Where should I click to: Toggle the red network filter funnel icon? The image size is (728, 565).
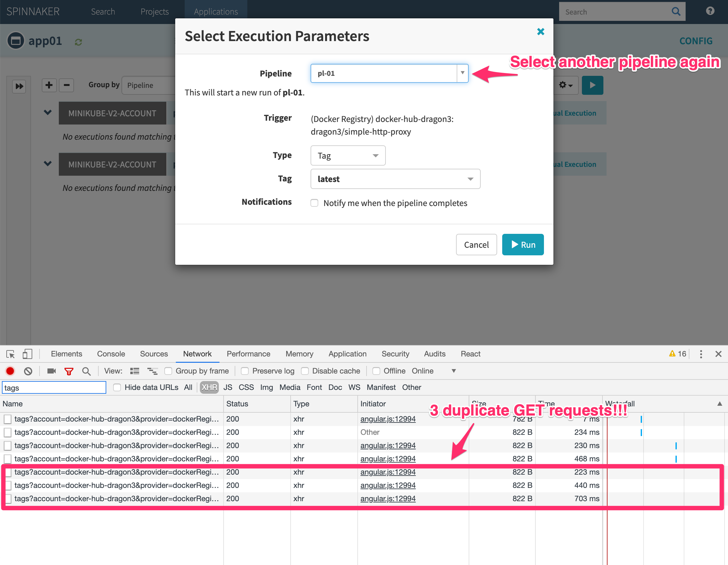[69, 371]
